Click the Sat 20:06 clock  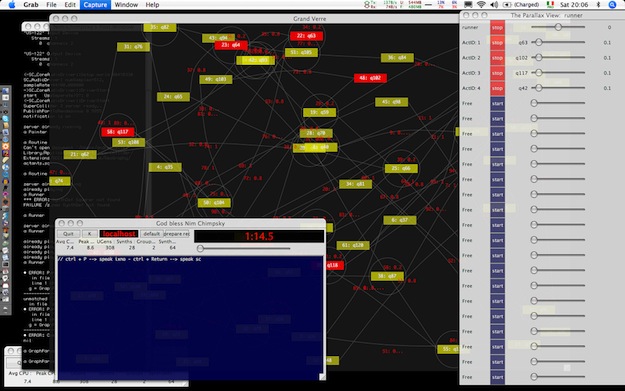coord(574,4)
